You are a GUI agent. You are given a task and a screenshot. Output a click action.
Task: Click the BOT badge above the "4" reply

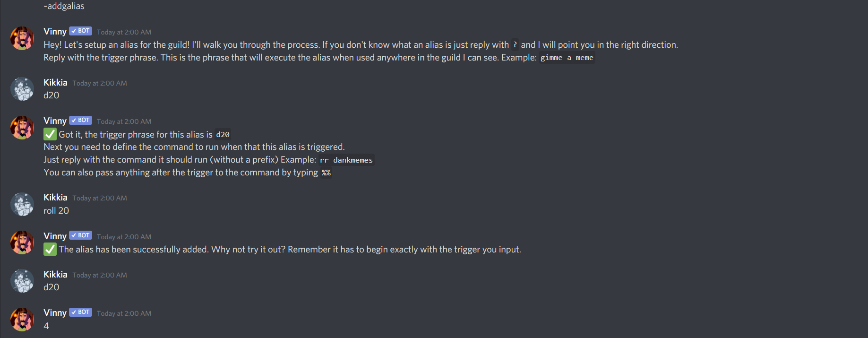pyautogui.click(x=80, y=312)
